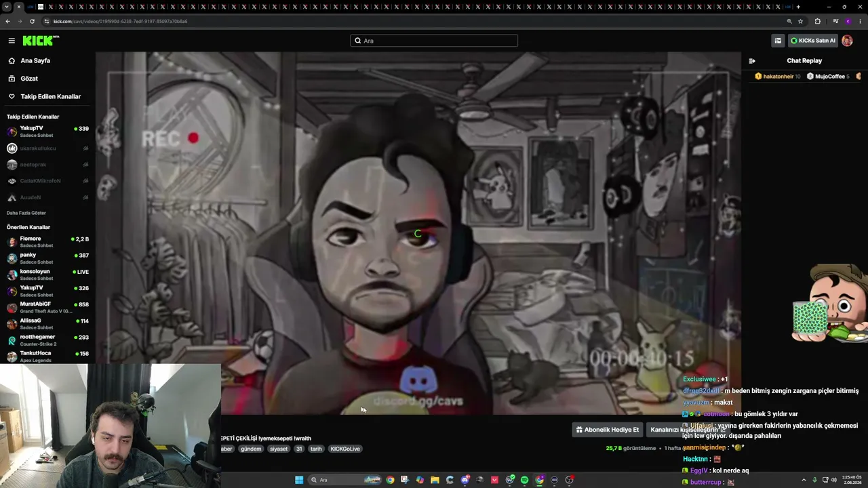Open CellaKMikrofoN followed channel
The height and width of the screenshot is (488, 868).
click(x=47, y=181)
